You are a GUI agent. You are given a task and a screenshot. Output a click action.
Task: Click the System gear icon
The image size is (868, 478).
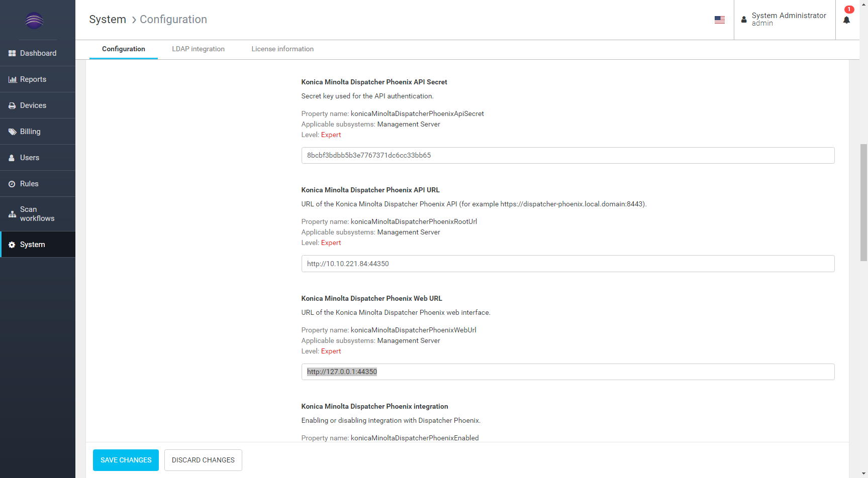point(12,245)
